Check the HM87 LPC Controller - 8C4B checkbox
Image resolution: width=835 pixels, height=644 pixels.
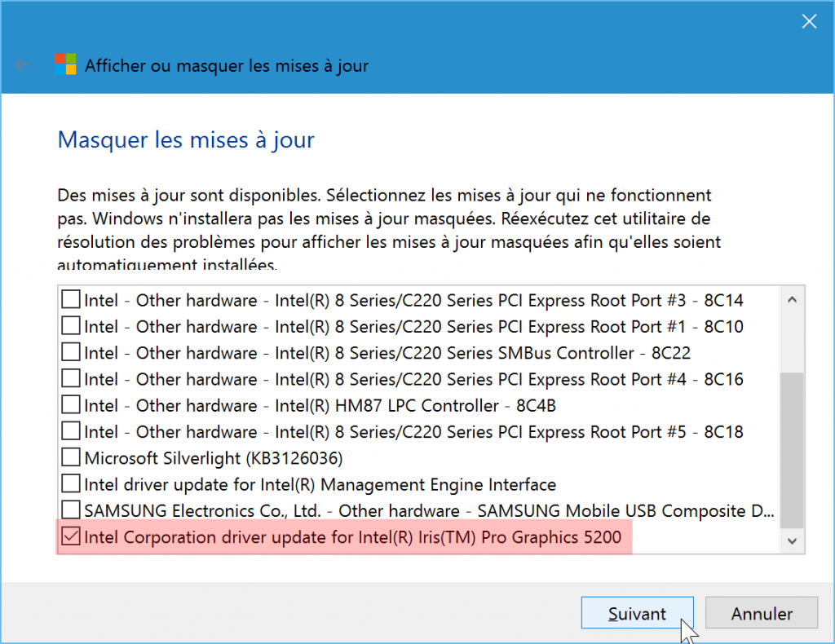click(x=71, y=405)
